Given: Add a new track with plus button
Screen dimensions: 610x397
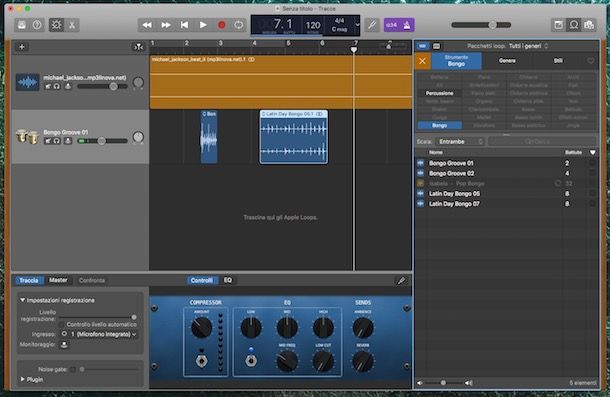Looking at the screenshot, I should [x=22, y=47].
